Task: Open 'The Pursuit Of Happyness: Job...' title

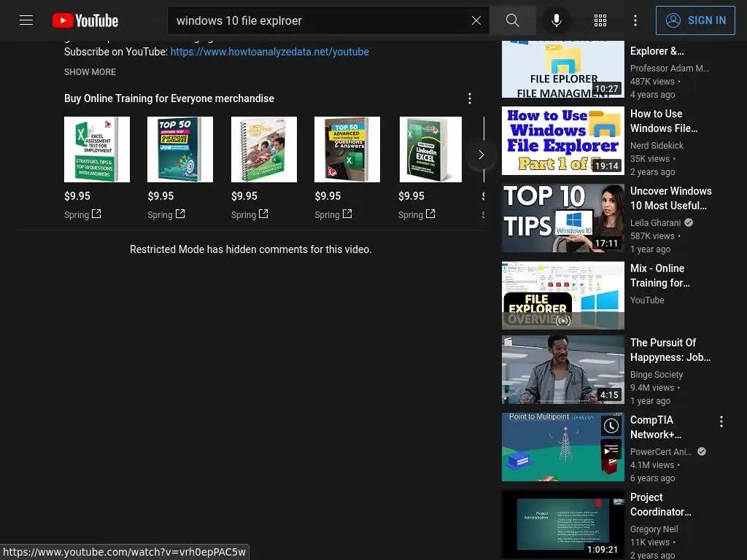Action: pyautogui.click(x=670, y=350)
